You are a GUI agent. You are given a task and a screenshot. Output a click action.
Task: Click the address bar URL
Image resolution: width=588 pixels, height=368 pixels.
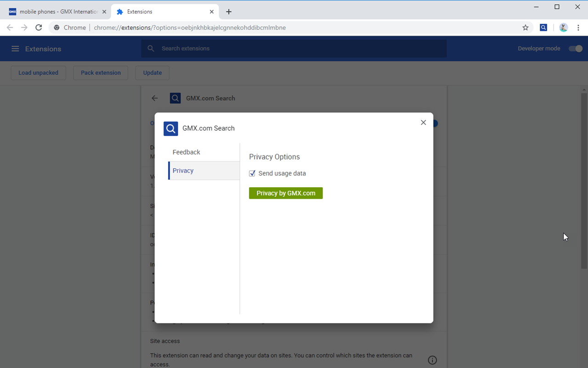190,28
